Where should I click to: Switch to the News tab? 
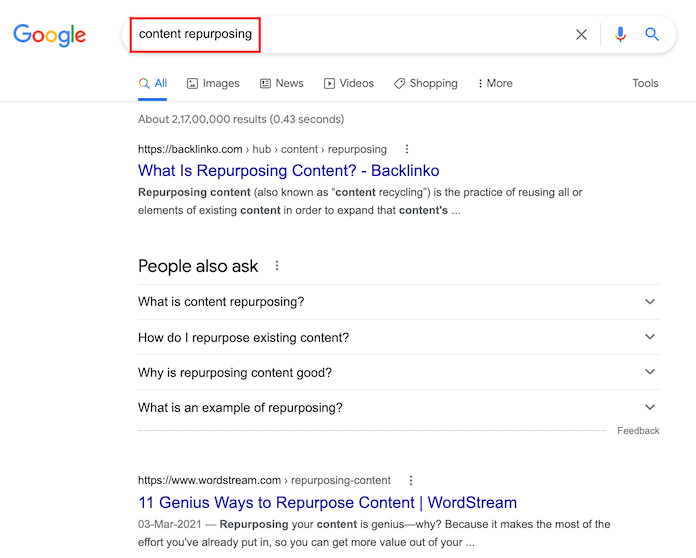[281, 83]
